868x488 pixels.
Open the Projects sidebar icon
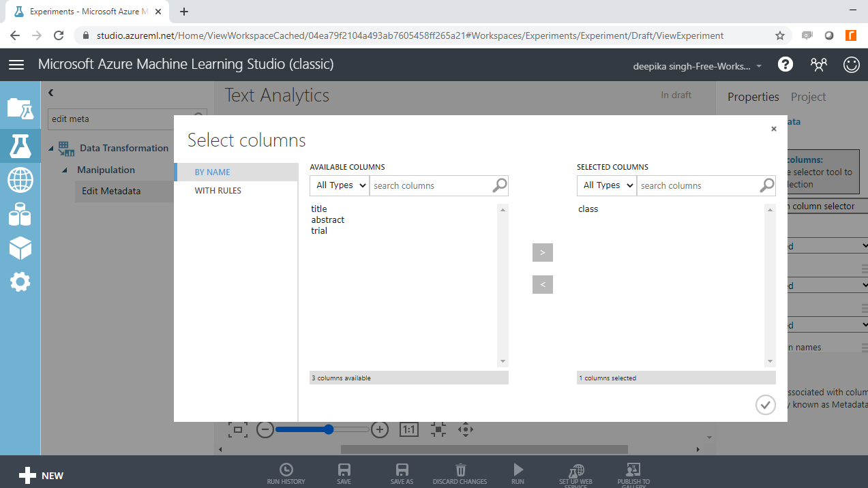pos(20,108)
